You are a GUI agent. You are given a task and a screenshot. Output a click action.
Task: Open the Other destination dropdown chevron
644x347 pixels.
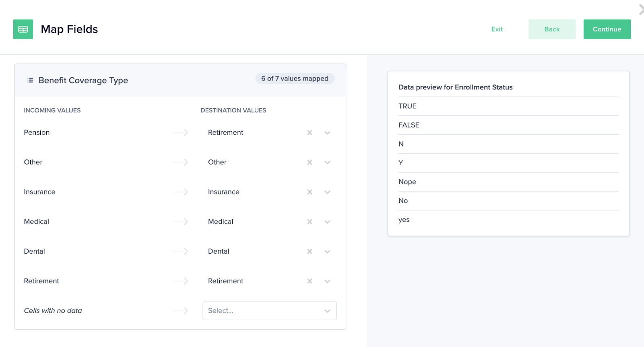coord(327,163)
